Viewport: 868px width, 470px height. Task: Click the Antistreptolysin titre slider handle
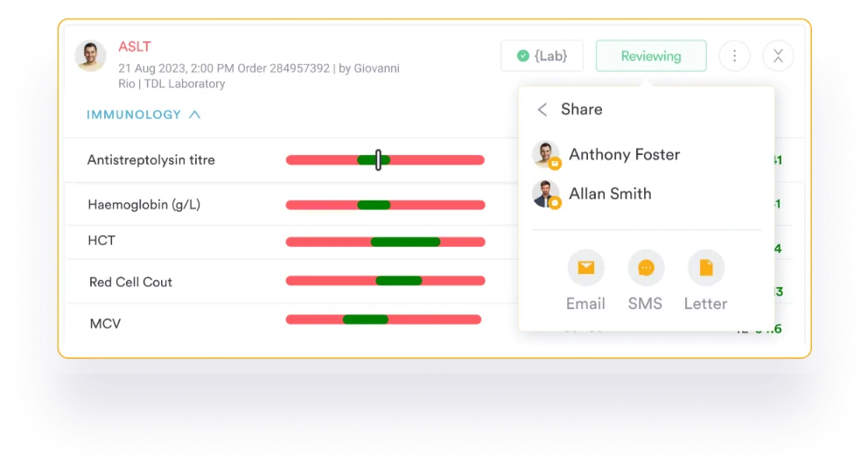[378, 160]
